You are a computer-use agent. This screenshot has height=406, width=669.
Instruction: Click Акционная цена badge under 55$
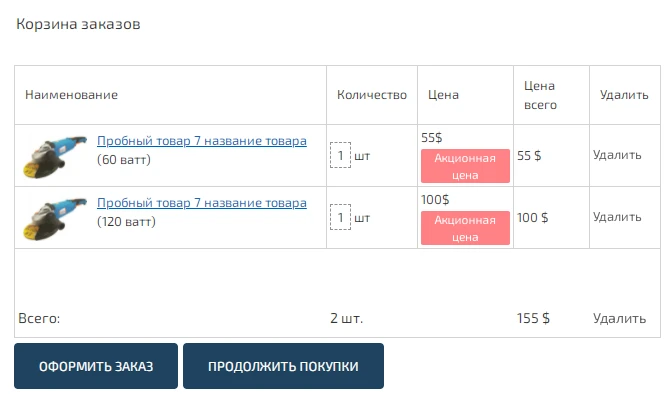coord(465,166)
